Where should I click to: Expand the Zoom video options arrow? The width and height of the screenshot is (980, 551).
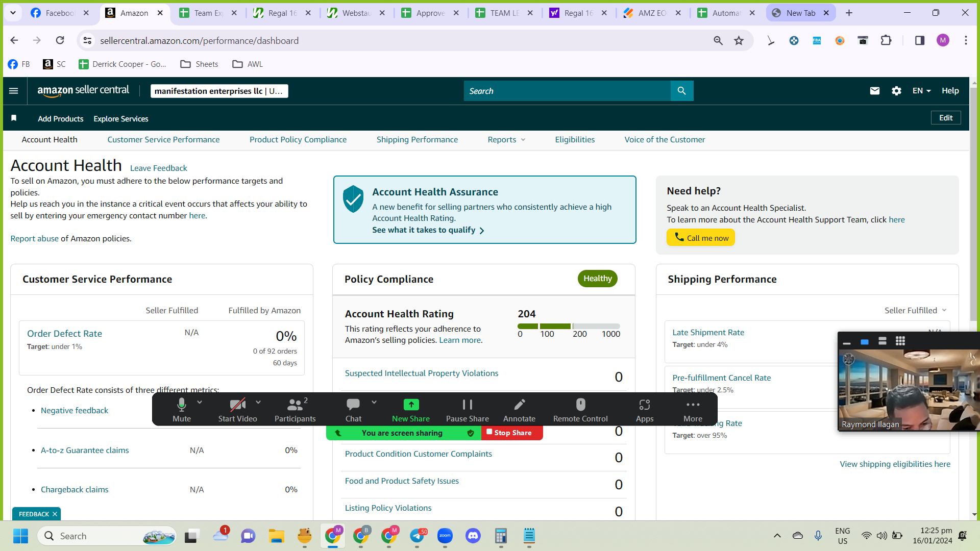coord(258,402)
